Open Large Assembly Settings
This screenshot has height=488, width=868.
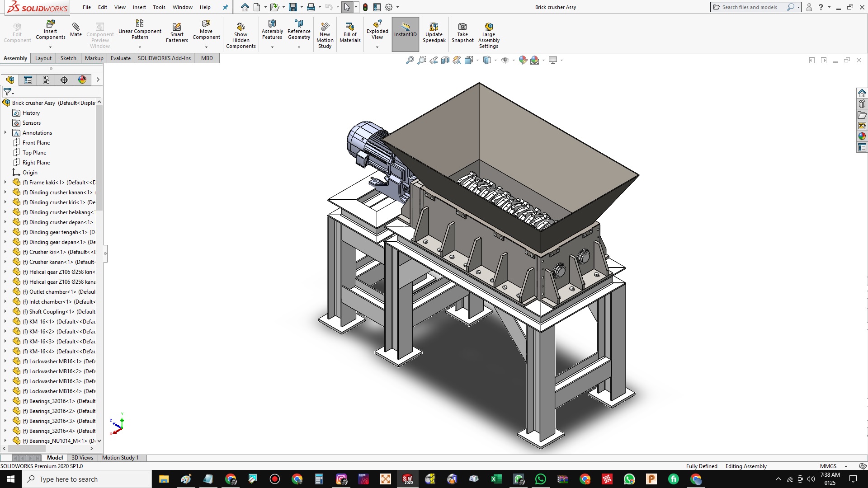(x=488, y=27)
